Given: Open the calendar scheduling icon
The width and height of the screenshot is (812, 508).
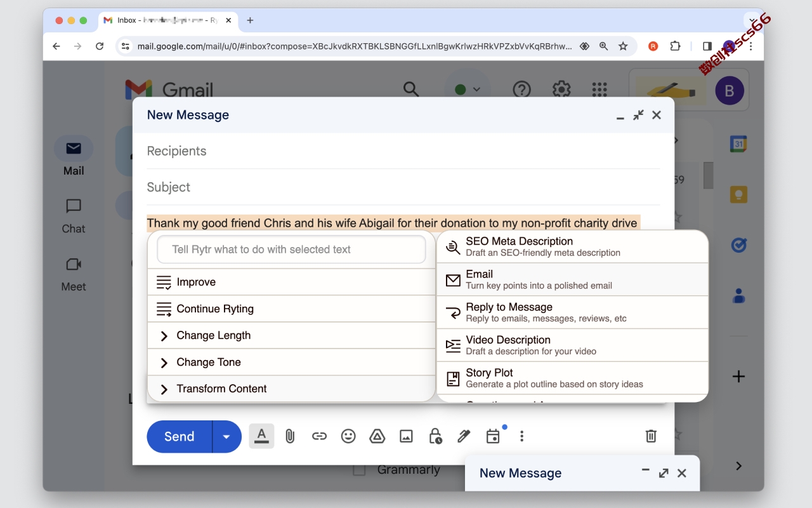Looking at the screenshot, I should (493, 436).
